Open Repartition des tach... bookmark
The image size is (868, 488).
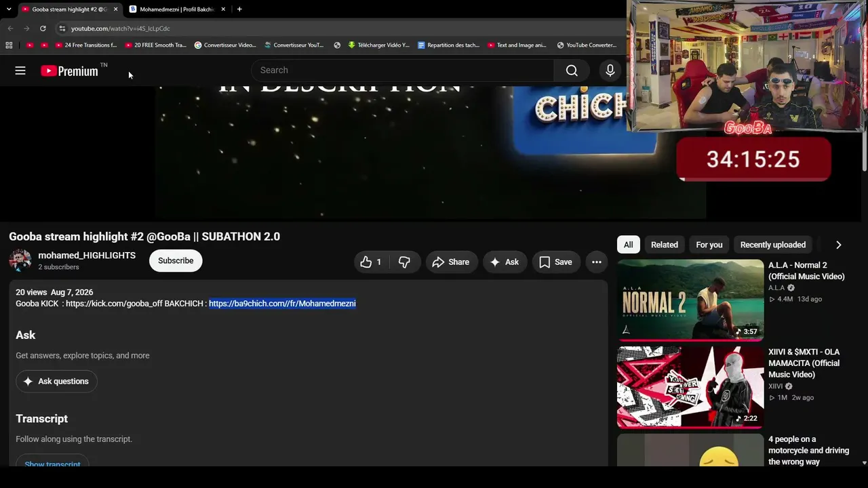pos(449,45)
